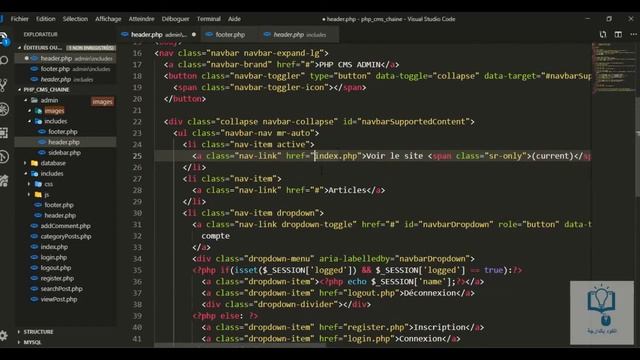This screenshot has height=360, width=640.
Task: Open the Edition menu
Action: click(46, 19)
